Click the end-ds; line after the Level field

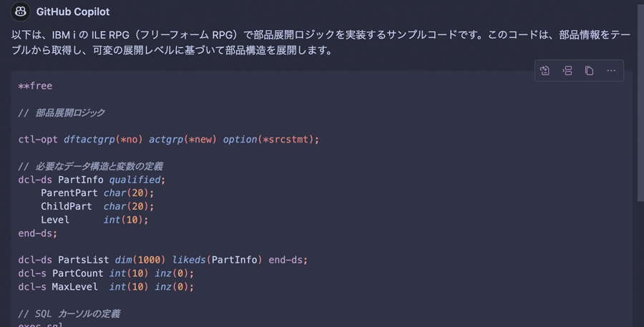pos(38,233)
